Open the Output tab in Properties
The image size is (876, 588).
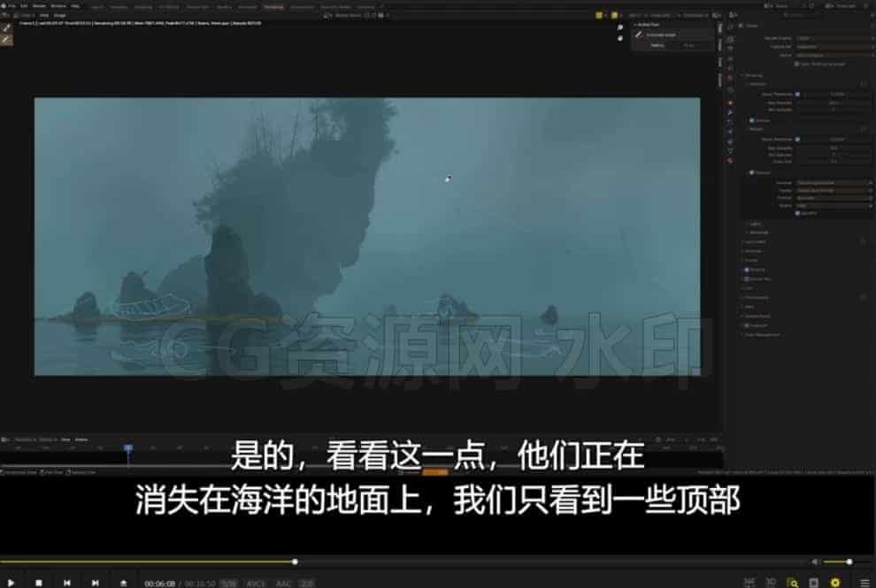pyautogui.click(x=730, y=48)
